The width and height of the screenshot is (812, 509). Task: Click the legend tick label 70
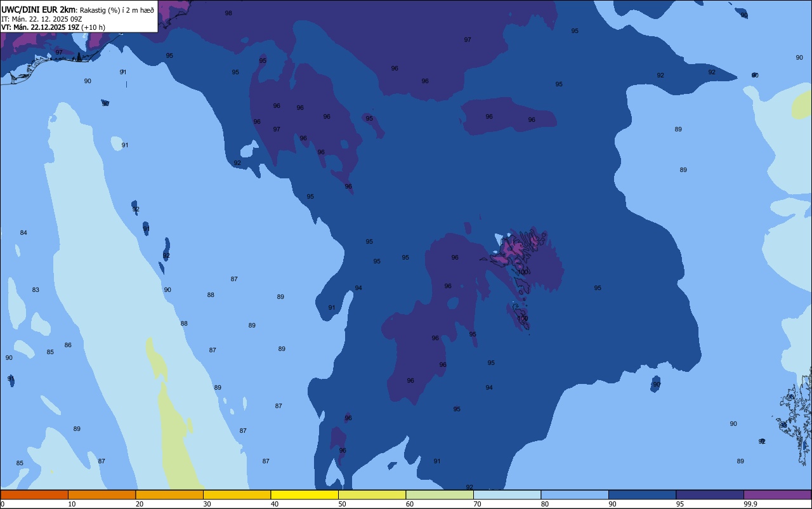click(x=477, y=504)
